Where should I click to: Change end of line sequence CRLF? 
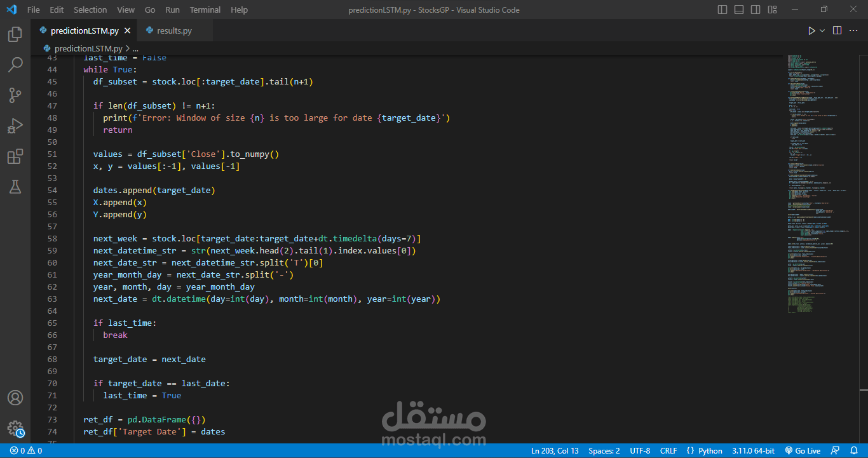[x=668, y=451]
